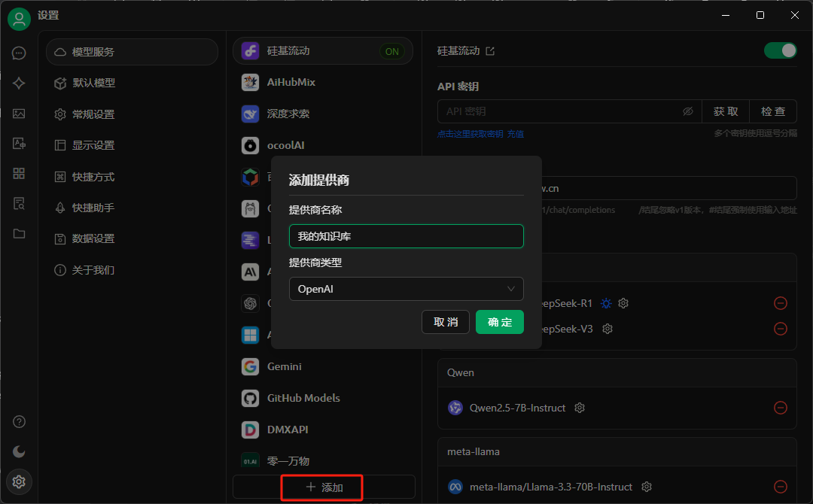Click the Qwen group header
Viewport: 813px width, 504px height.
(x=617, y=373)
